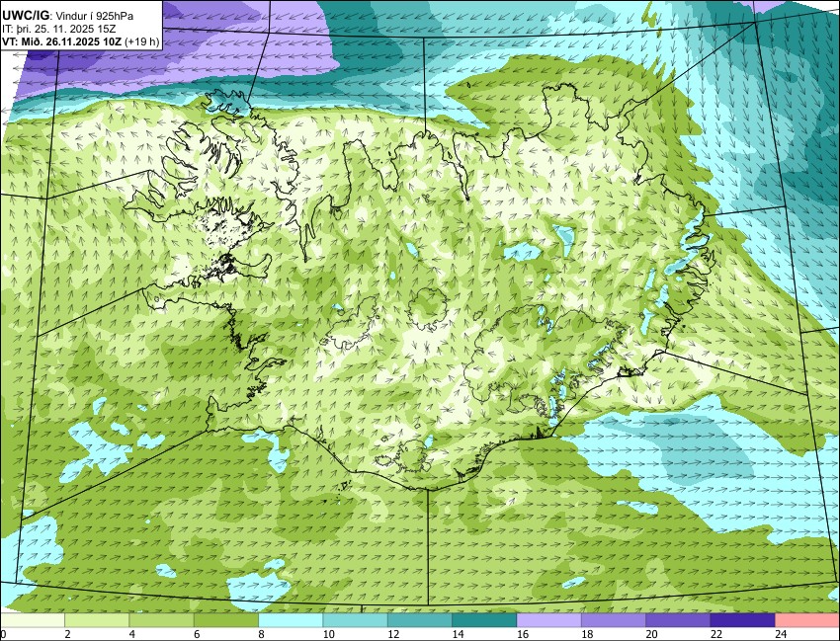Click the pink legend swatch above 24

point(807,620)
